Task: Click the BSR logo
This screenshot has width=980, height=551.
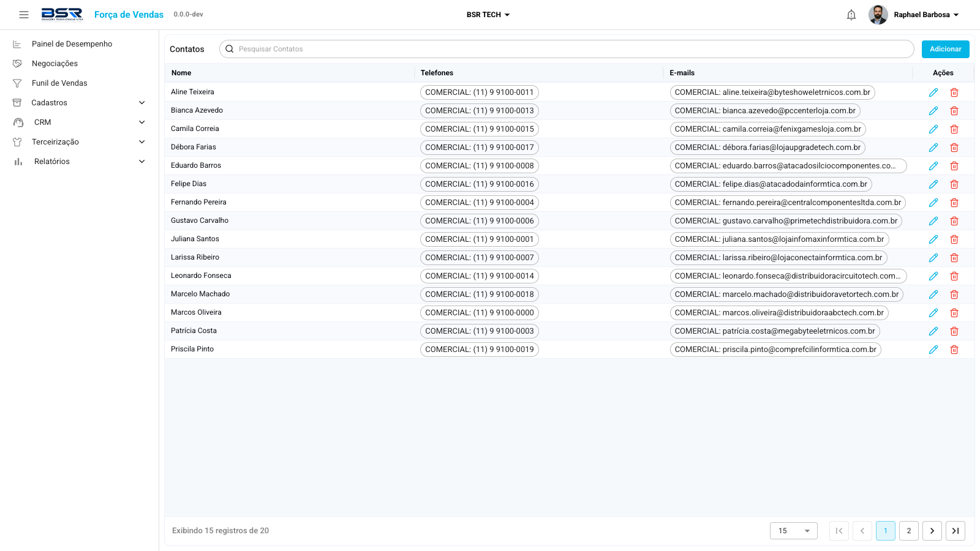Action: pos(62,14)
